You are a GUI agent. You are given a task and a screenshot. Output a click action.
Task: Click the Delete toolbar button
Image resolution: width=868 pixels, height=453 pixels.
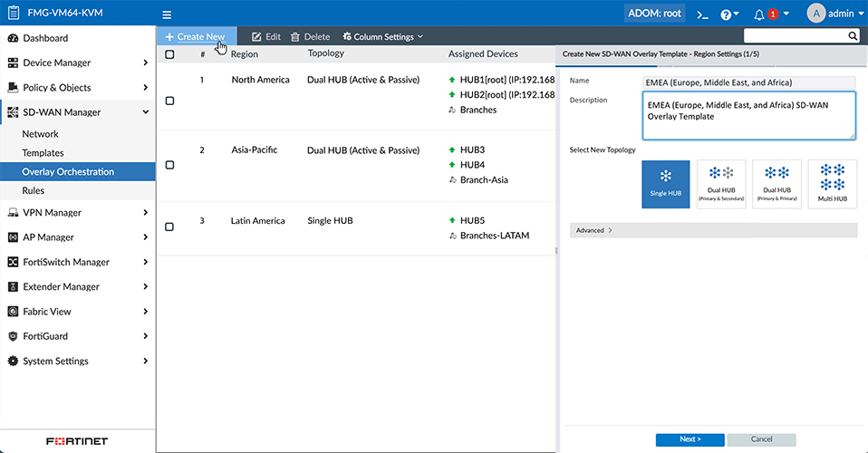(310, 36)
